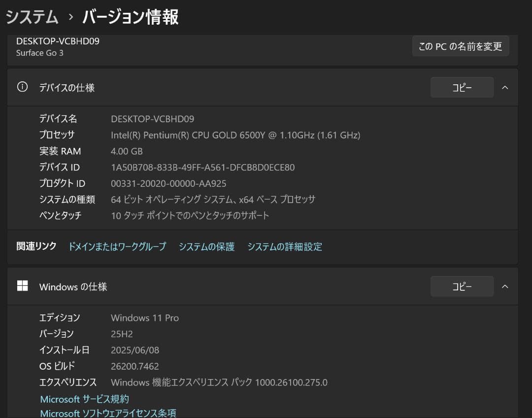Screen dimensions: 532x418
Task: Click the breadcrumb chevron separator after システム
Action: 70,17
